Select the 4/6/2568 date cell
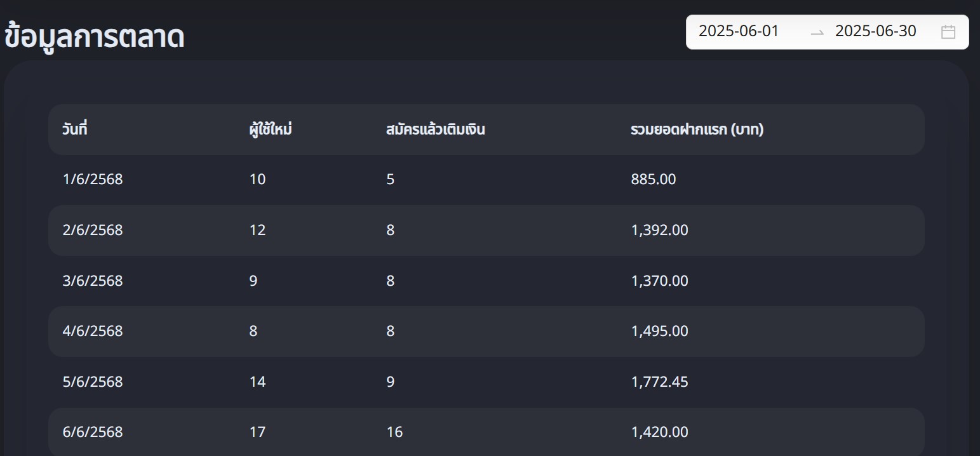 click(93, 331)
